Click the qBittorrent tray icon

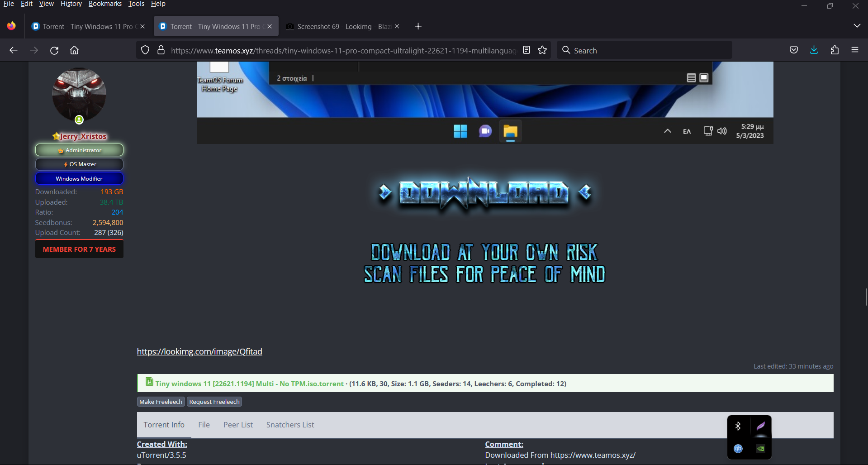point(738,449)
